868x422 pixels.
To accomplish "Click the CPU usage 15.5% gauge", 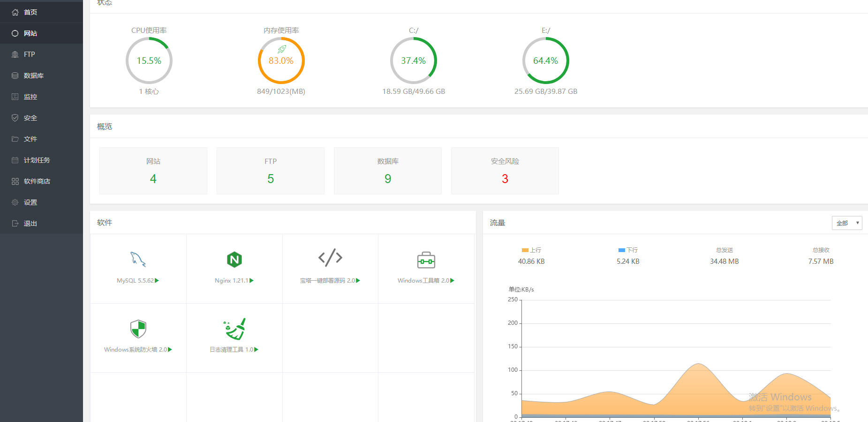I will pos(149,61).
